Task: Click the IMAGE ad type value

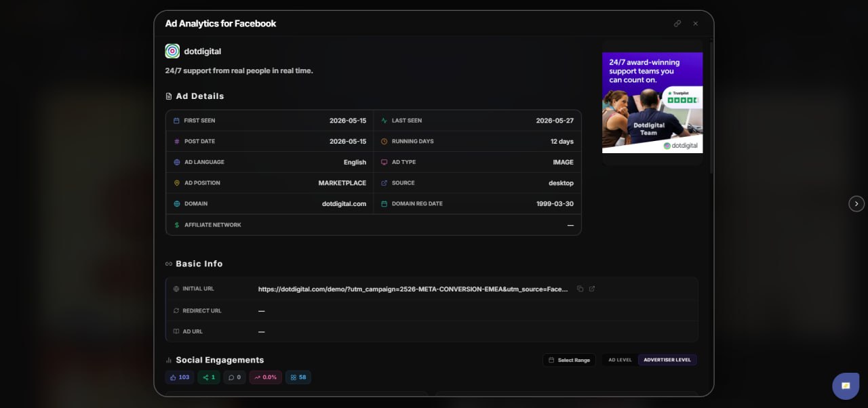Action: click(x=563, y=163)
